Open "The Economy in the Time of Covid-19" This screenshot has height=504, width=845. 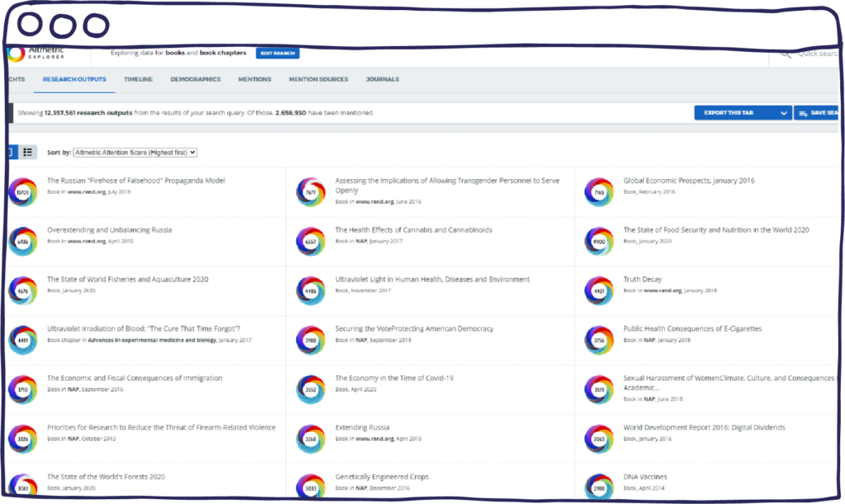click(x=394, y=378)
